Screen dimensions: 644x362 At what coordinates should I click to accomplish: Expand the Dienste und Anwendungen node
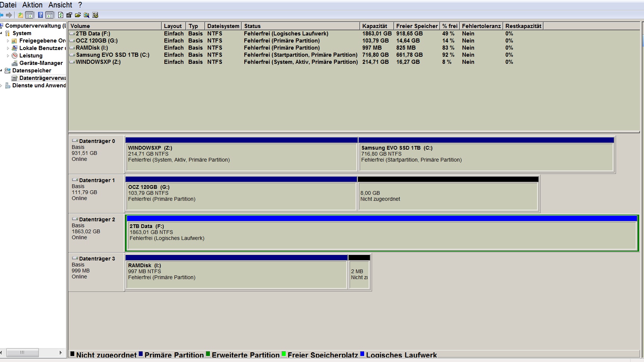pos(1,85)
